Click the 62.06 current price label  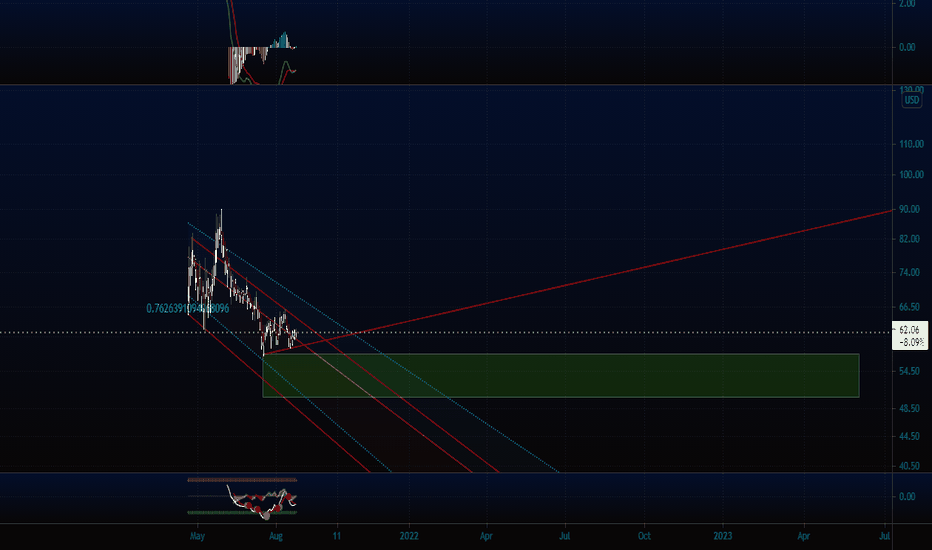[x=910, y=335]
